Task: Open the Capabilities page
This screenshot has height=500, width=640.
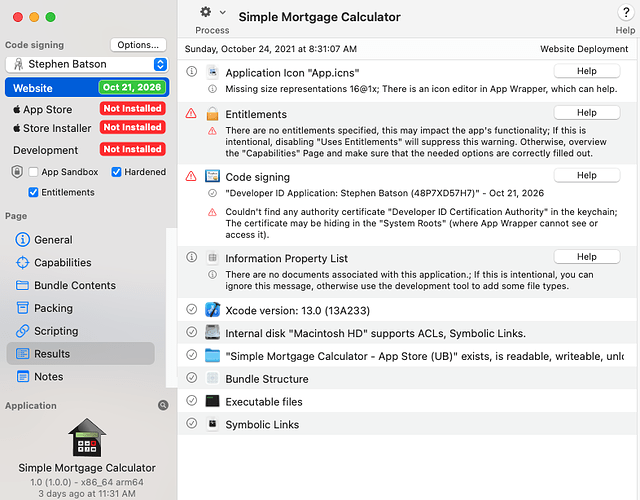Action: (81, 262)
